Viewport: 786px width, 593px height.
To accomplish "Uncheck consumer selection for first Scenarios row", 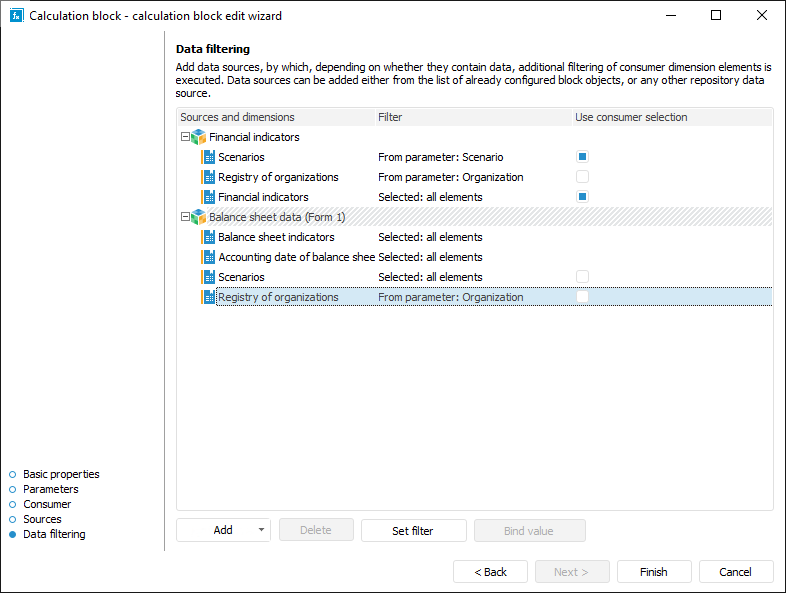I will tap(582, 157).
